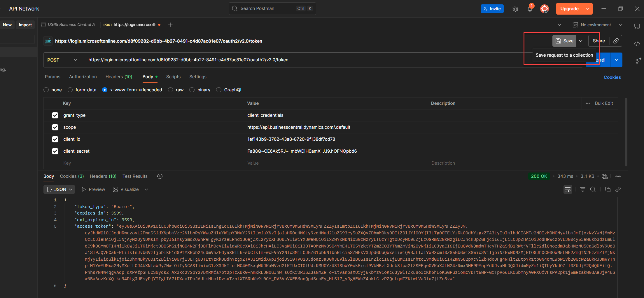This screenshot has width=644, height=298.
Task: Click the search magnifier icon in the top bar
Action: click(235, 8)
